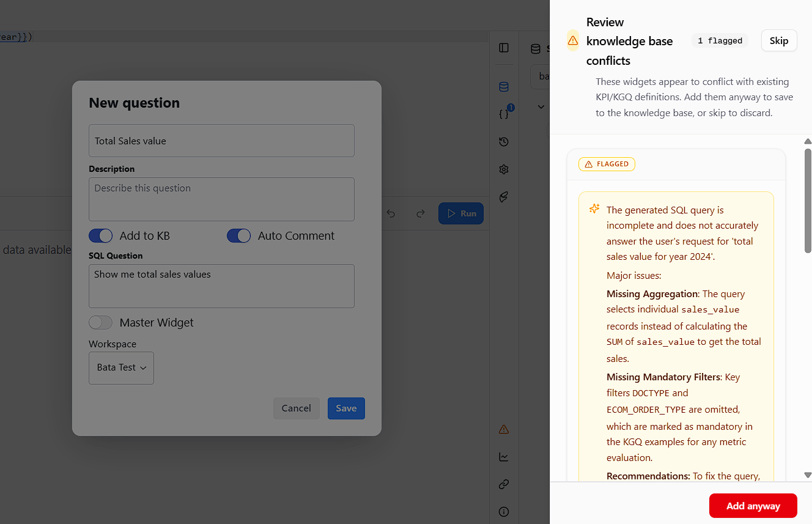Click the Skip button
The height and width of the screenshot is (524, 812).
click(x=779, y=41)
